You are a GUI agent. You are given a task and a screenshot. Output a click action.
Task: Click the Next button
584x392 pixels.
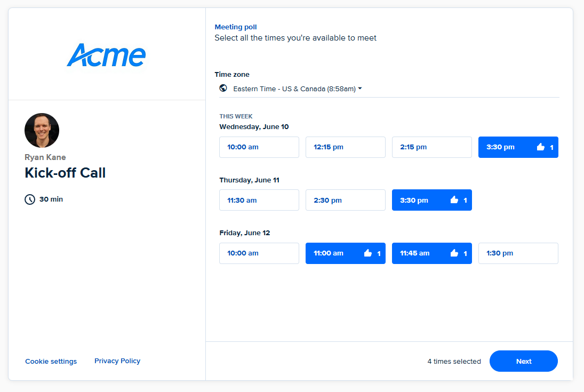coord(524,361)
